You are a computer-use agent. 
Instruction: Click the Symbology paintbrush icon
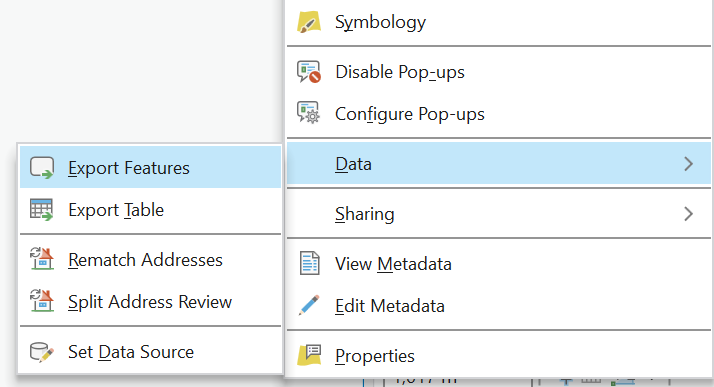(x=309, y=22)
